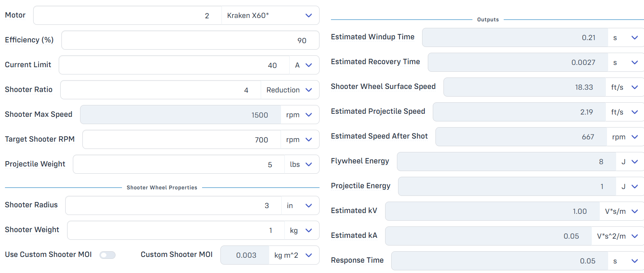Click the Shooter Radius unit chevron

[x=309, y=205]
